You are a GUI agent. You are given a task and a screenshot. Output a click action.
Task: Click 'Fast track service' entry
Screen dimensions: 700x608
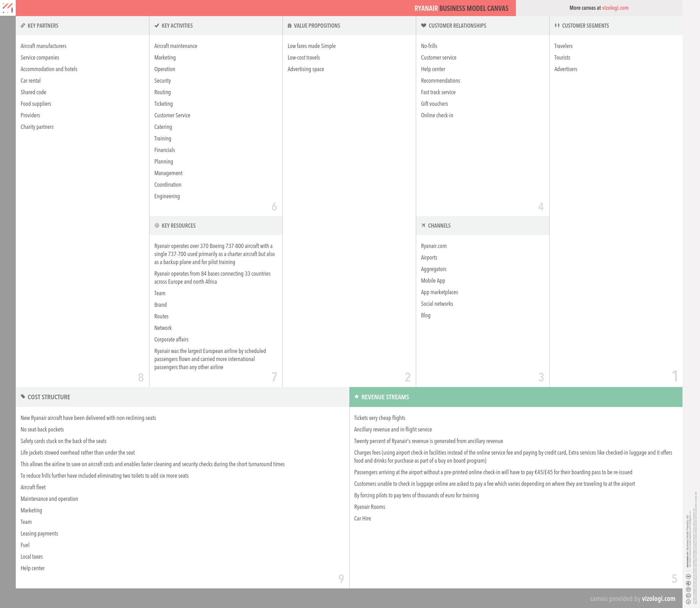coord(438,92)
